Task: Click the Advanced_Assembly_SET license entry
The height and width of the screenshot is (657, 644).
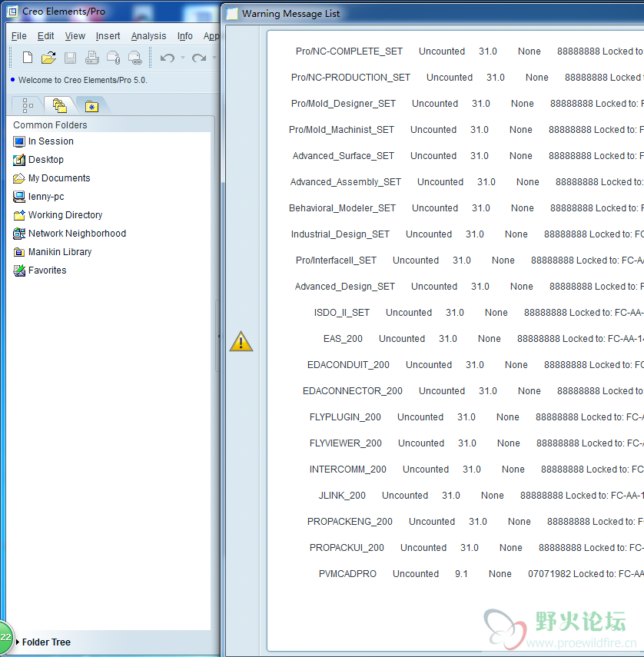Action: click(x=346, y=182)
